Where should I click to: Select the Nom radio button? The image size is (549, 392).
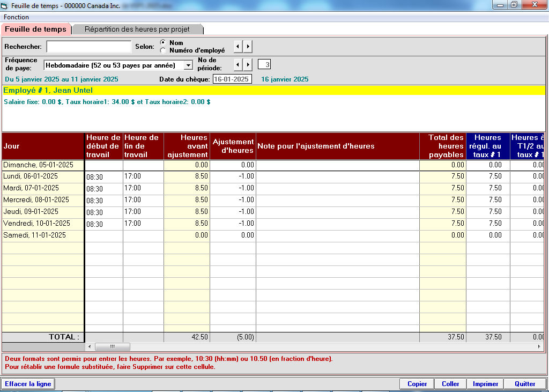[163, 43]
